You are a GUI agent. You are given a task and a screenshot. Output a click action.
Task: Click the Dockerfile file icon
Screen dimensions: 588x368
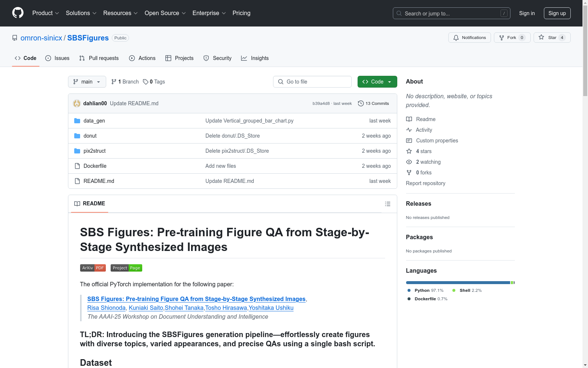pyautogui.click(x=77, y=166)
